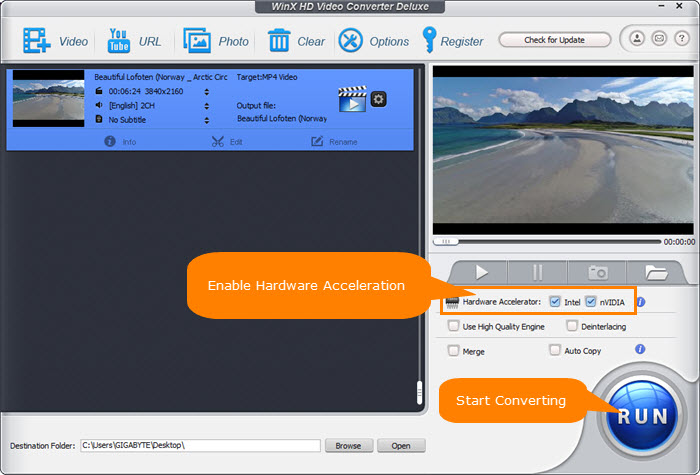Viewport: 700px width, 475px height.
Task: Click the info icon beside Auto Copy
Action: click(640, 349)
